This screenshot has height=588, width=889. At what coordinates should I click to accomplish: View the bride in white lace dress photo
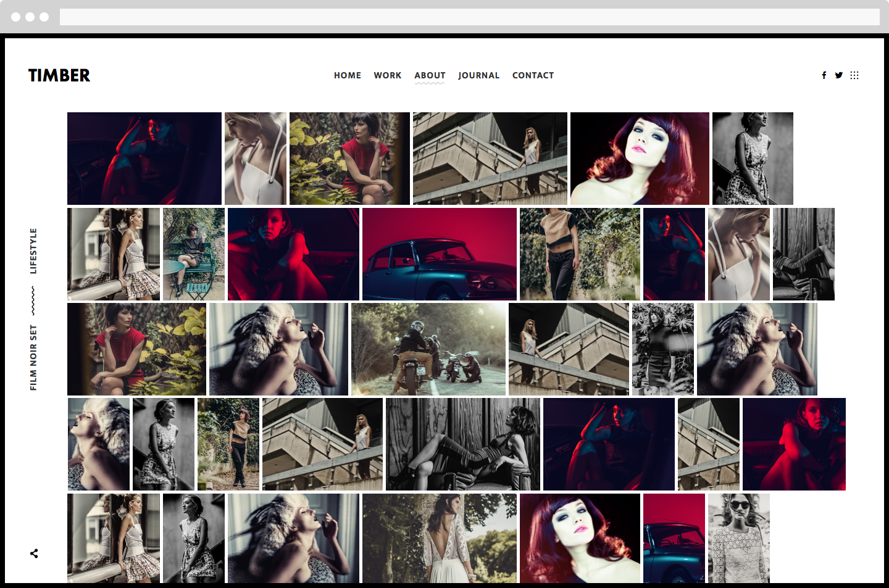(439, 538)
